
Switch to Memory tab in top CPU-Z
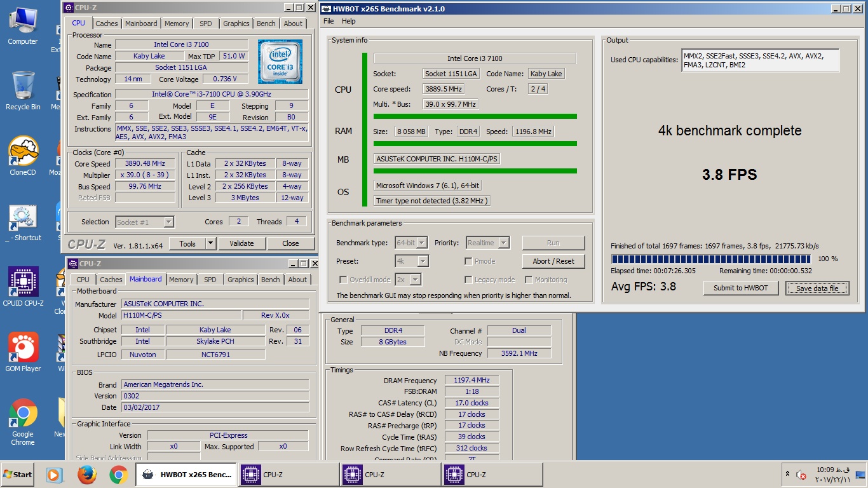[177, 24]
